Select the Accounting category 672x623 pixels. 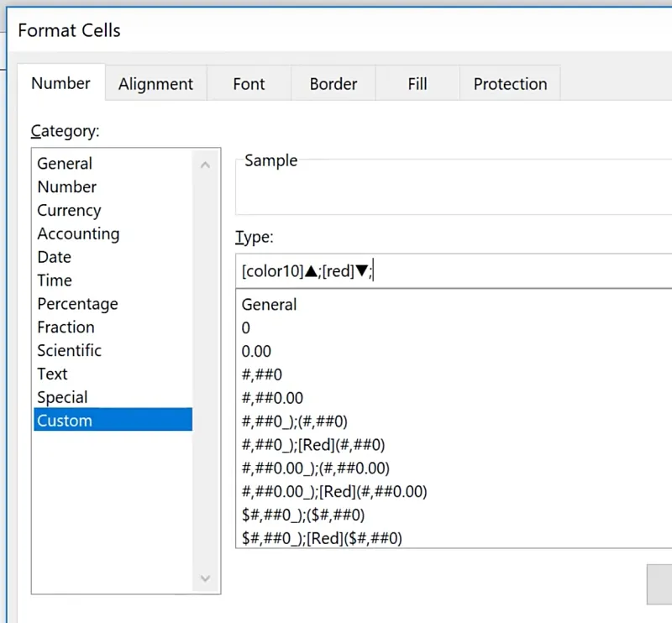[x=78, y=234]
